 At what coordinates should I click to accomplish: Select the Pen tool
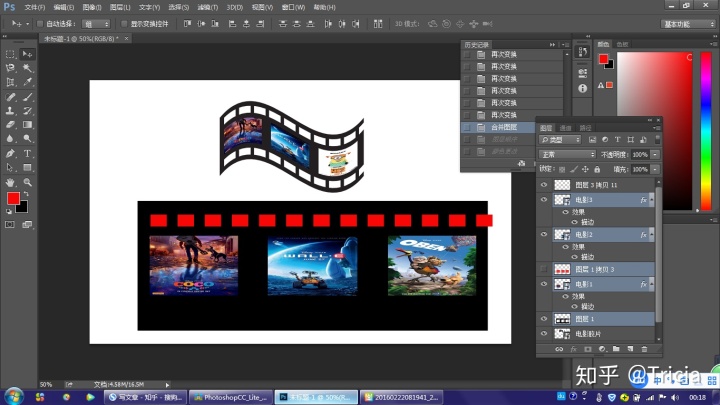[10, 153]
